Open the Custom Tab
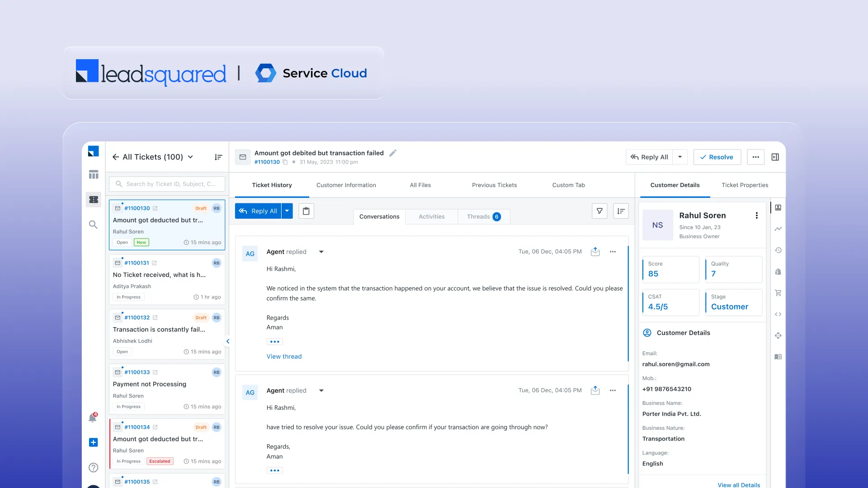Screen dimensions: 868x488 click(569, 185)
